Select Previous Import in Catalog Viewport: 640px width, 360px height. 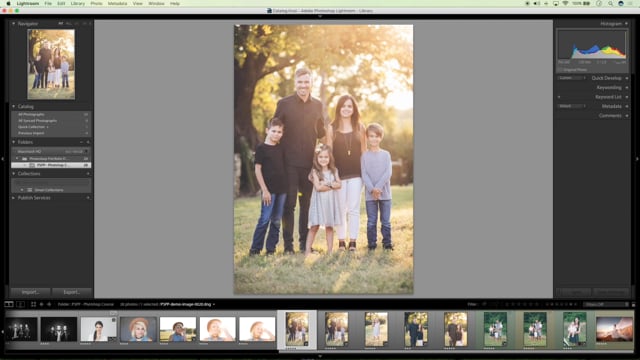[x=51, y=133]
